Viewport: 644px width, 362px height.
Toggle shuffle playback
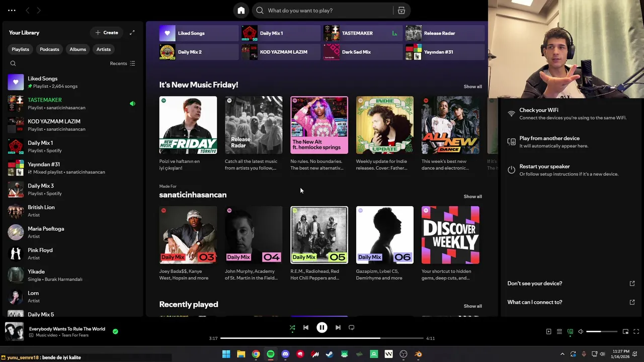click(292, 328)
